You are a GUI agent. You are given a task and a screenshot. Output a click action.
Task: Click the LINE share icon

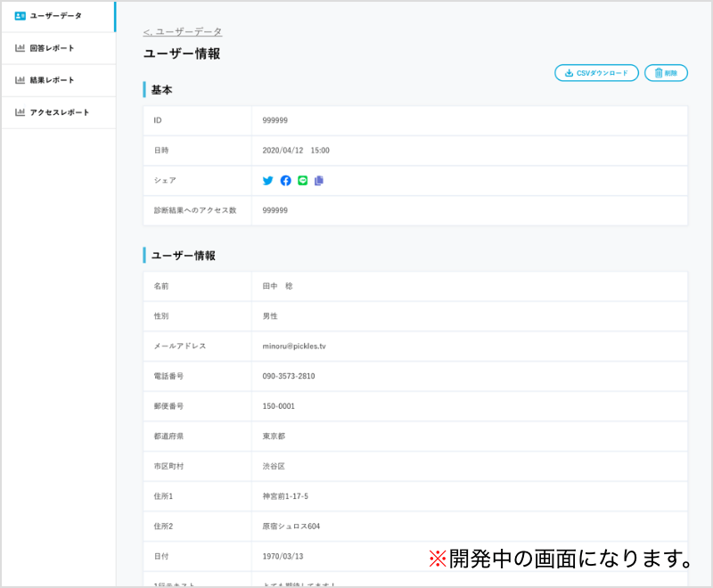302,180
